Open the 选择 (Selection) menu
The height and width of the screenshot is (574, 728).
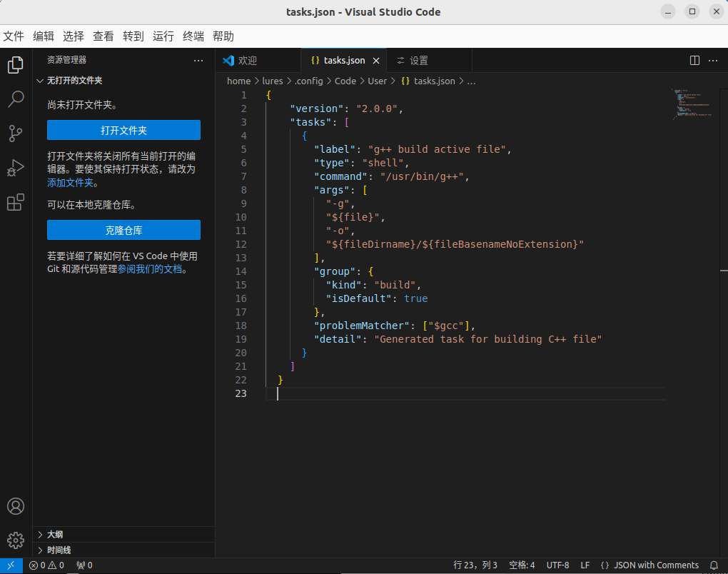tap(74, 36)
